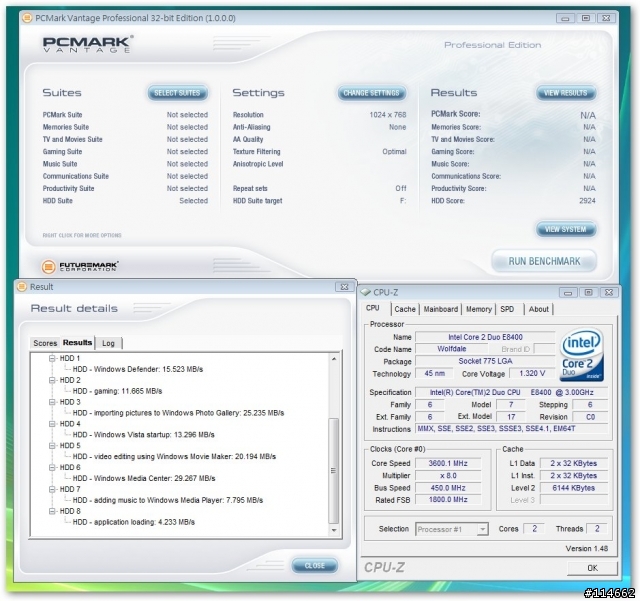640x601 pixels.
Task: Select the Windows Media Center result row
Action: tap(144, 478)
